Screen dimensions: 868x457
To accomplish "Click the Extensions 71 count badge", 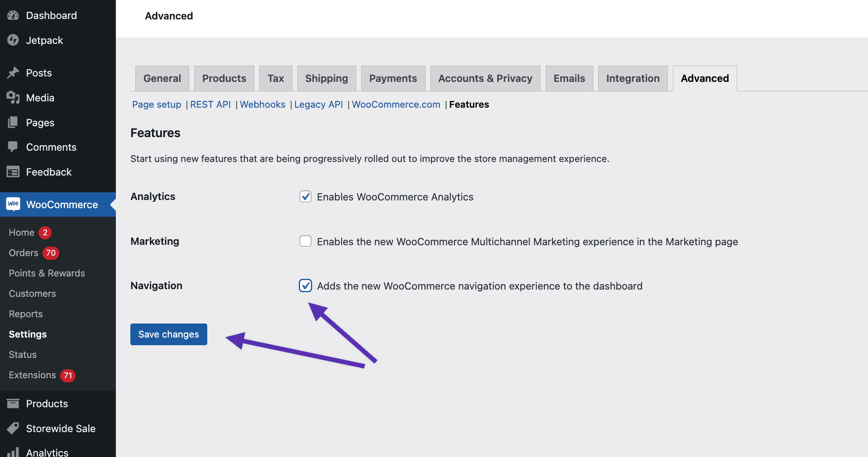I will click(x=67, y=375).
